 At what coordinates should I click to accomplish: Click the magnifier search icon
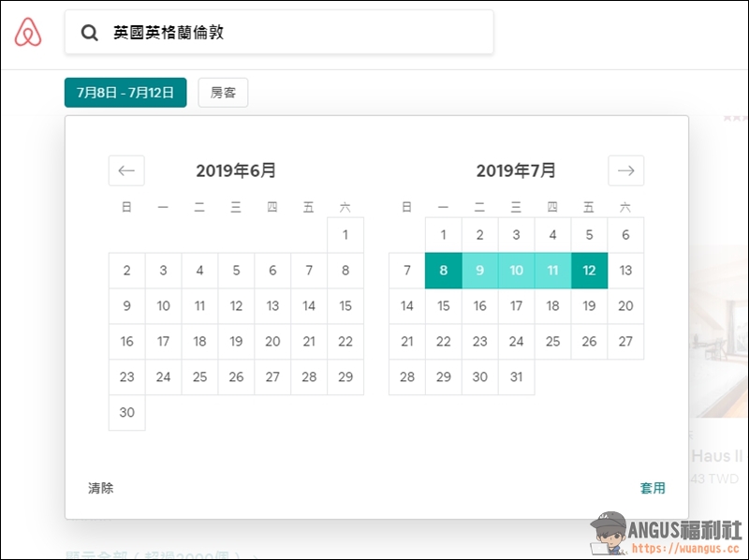tap(89, 33)
